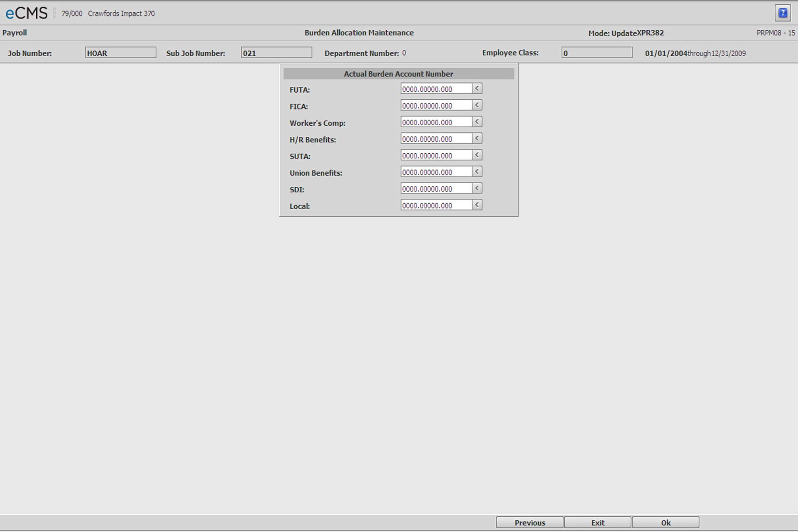The image size is (798, 532).
Task: Open the FICA account lookup arrow
Action: click(477, 105)
